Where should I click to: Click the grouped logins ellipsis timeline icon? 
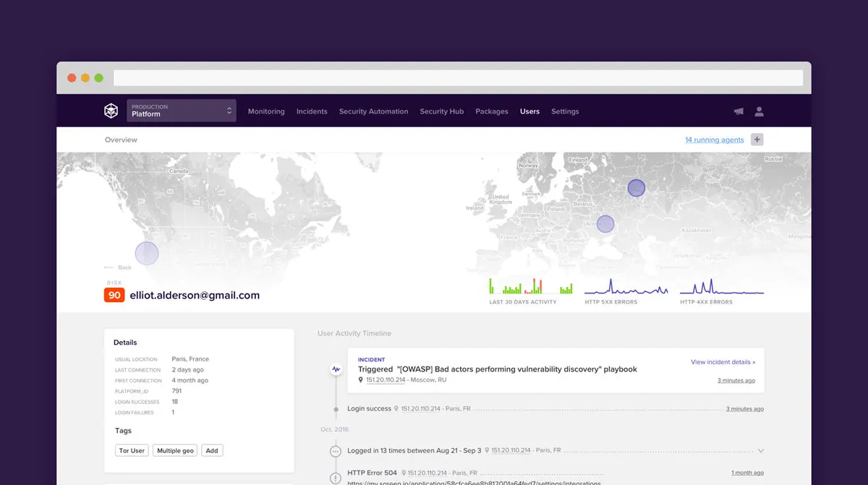click(x=336, y=451)
